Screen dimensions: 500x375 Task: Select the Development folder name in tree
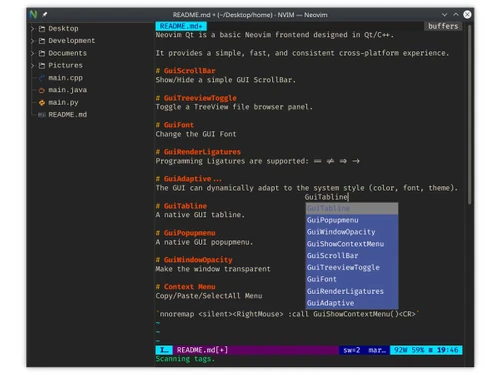pyautogui.click(x=72, y=41)
